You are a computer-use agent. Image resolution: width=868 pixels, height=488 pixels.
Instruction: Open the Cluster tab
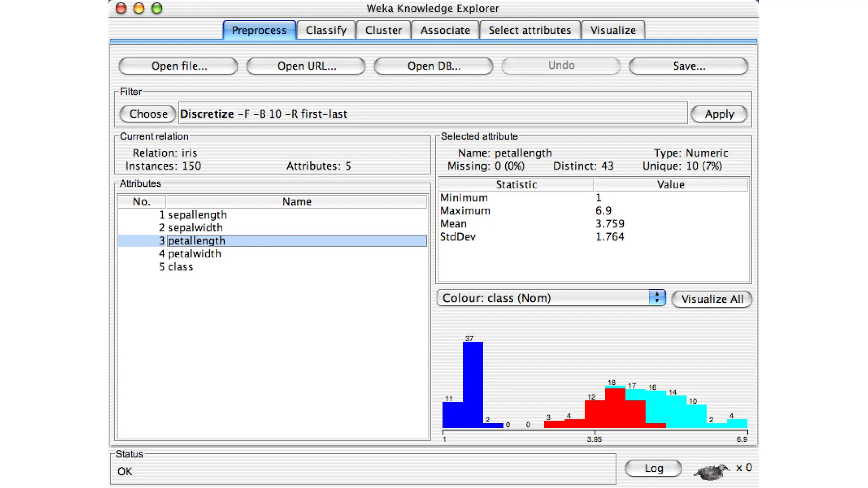(383, 30)
